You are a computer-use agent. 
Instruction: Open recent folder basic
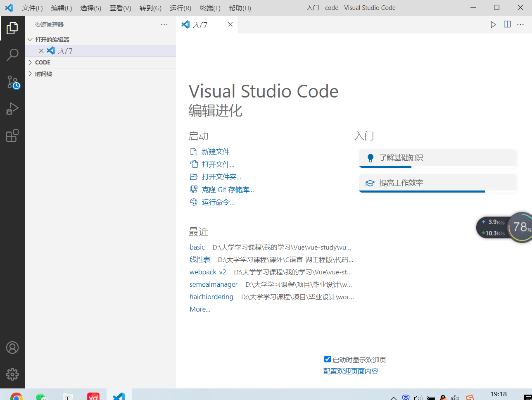(x=197, y=247)
